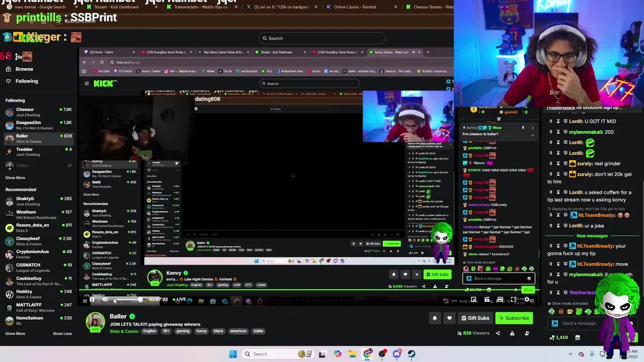This screenshot has width=644, height=362.
Task: Share the stream via share icon
Action: coord(498,333)
